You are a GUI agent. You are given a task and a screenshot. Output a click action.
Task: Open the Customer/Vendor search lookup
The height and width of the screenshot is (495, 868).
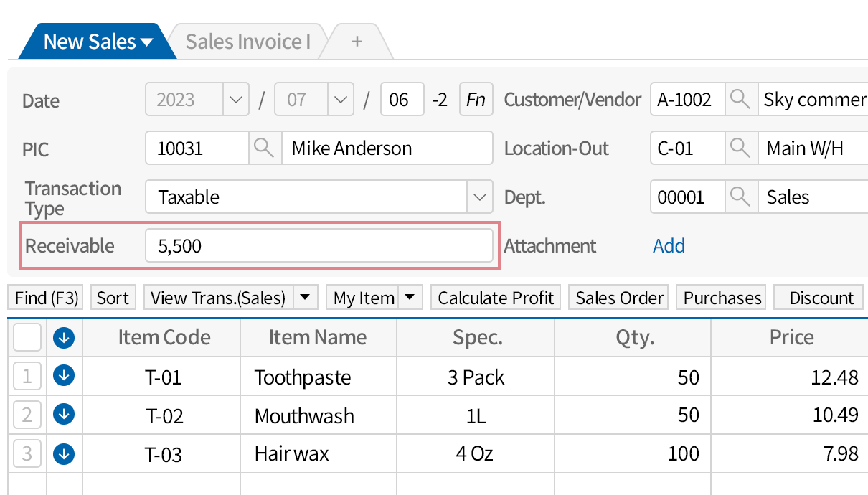[x=740, y=100]
